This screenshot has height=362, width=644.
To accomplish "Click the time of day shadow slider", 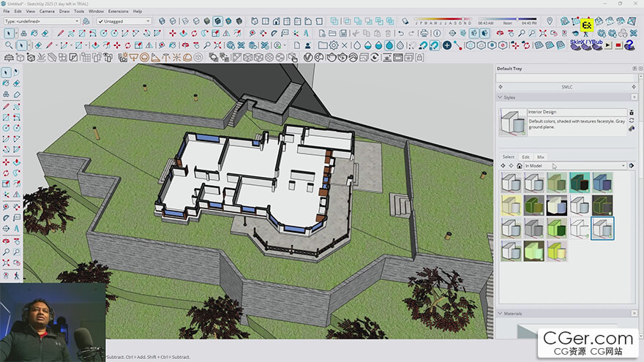I will [507, 19].
